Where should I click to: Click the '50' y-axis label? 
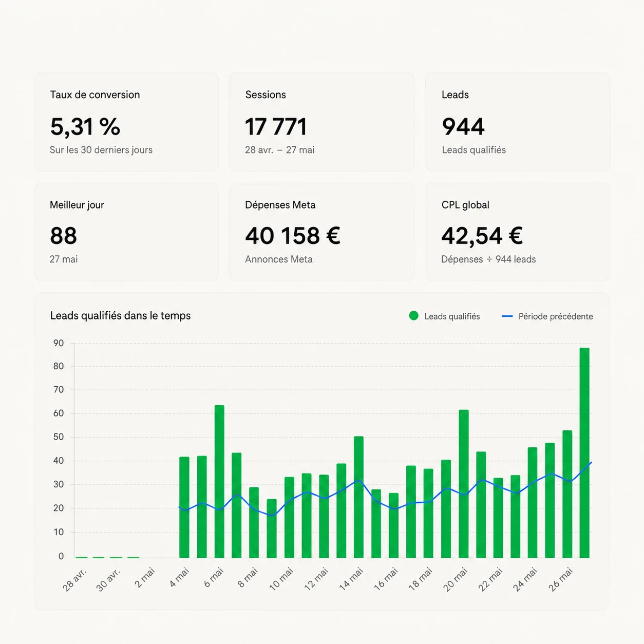tap(59, 437)
